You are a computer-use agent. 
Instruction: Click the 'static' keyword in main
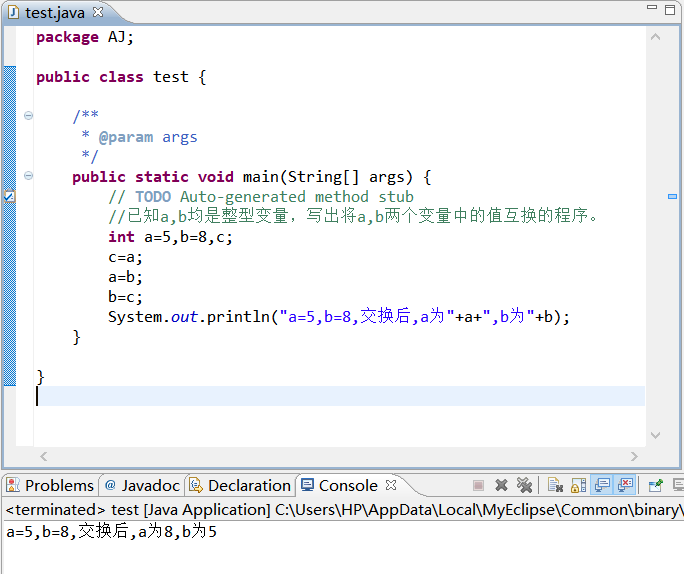pyautogui.click(x=161, y=177)
